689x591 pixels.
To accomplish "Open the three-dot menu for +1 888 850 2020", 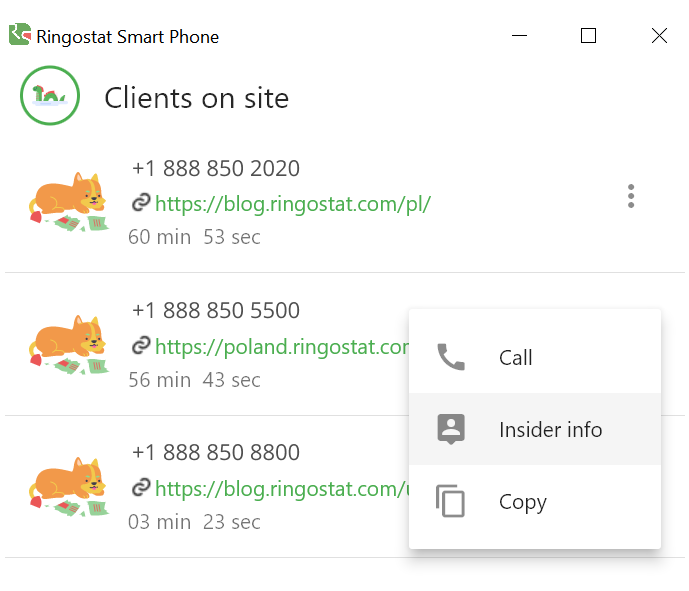I will (631, 196).
